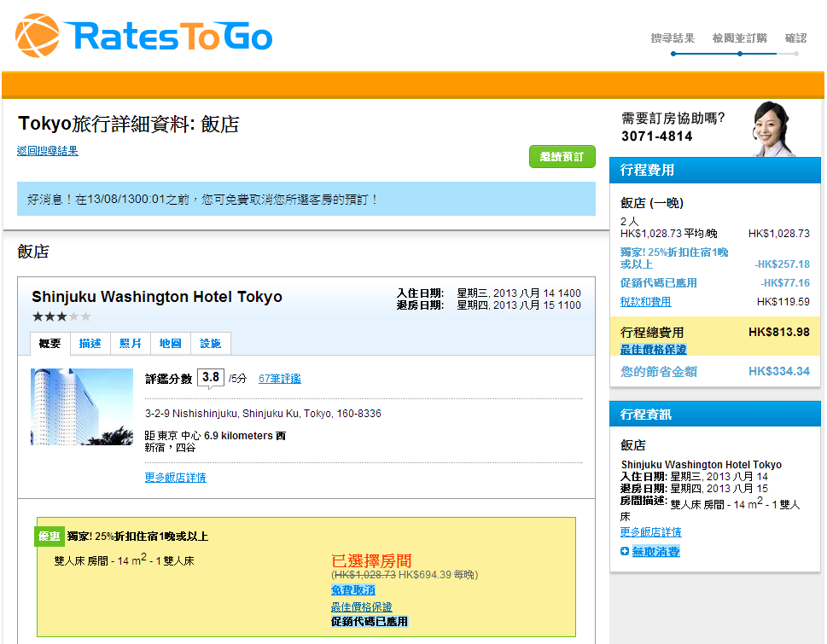Click the Shinjuku Washington Hotel thumbnail image
The height and width of the screenshot is (644, 827).
pyautogui.click(x=82, y=407)
